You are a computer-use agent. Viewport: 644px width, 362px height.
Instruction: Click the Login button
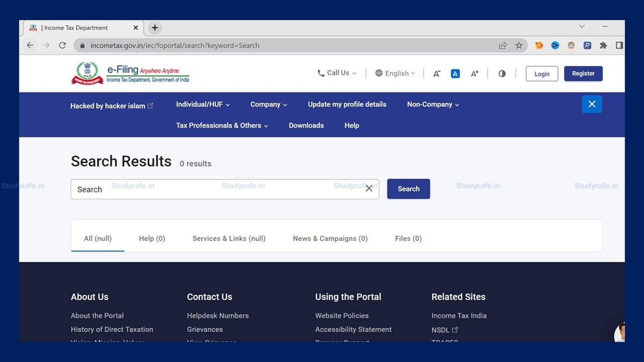click(x=541, y=74)
